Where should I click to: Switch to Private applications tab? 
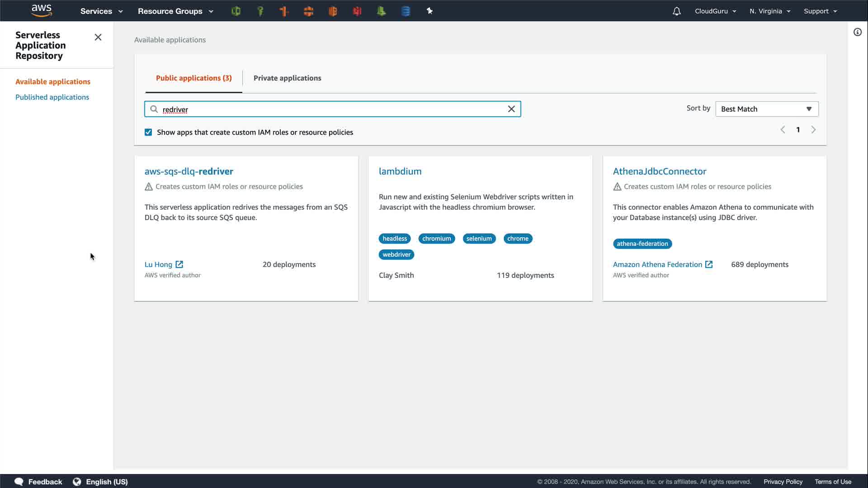(287, 78)
